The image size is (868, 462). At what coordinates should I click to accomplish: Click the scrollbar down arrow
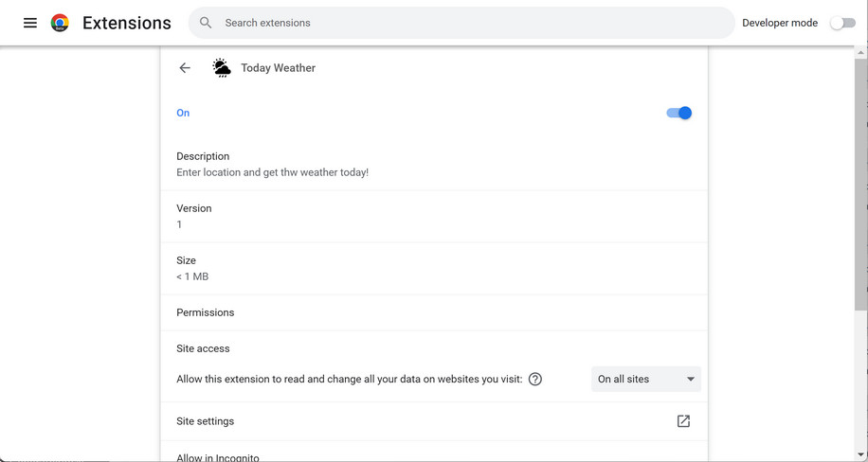tap(860, 455)
